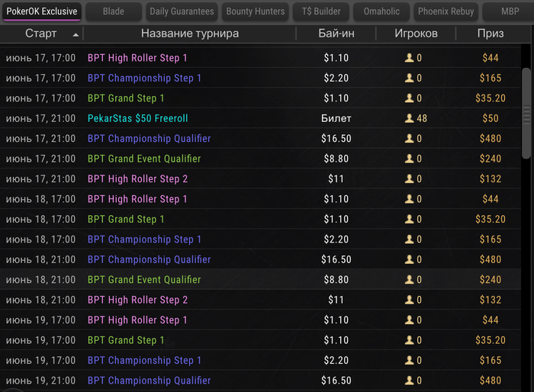The height and width of the screenshot is (392, 534).
Task: Open the MBP tab
Action: point(510,11)
